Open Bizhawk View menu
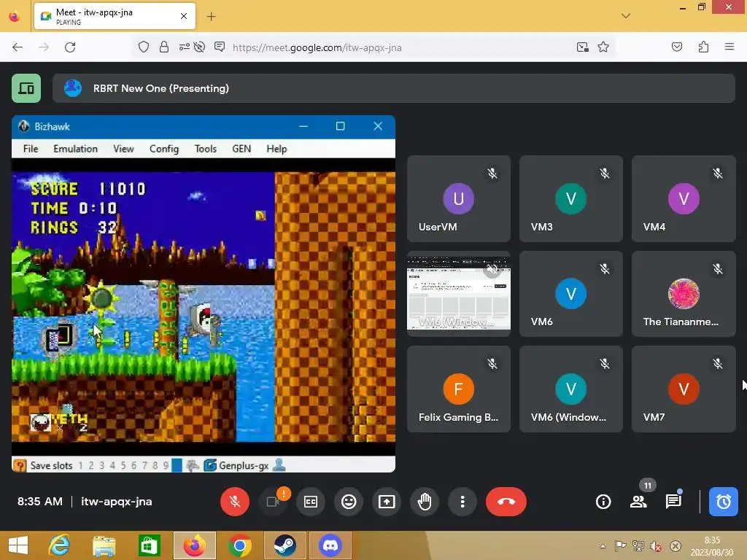Image resolution: width=747 pixels, height=560 pixels. [123, 149]
